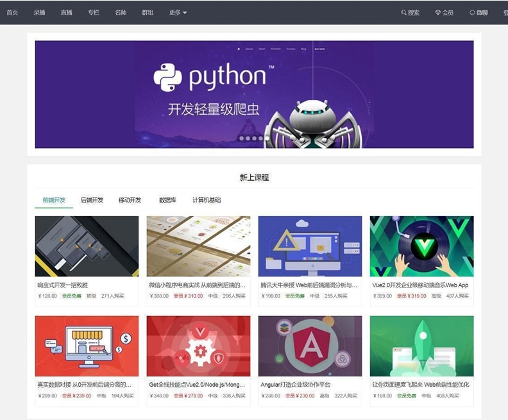Click member price ¥230.00

pos(300,396)
